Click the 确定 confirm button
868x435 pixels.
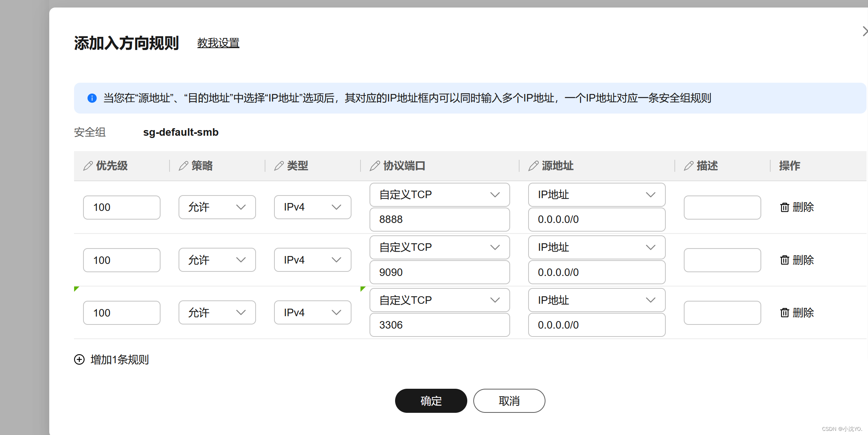(x=431, y=401)
